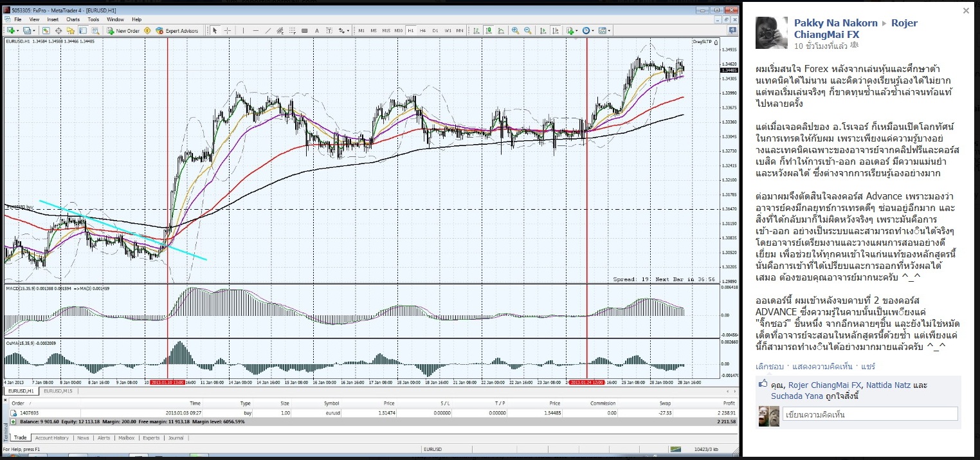Switch to candlestick chart display
Image resolution: width=980 pixels, height=460 pixels.
489,30
